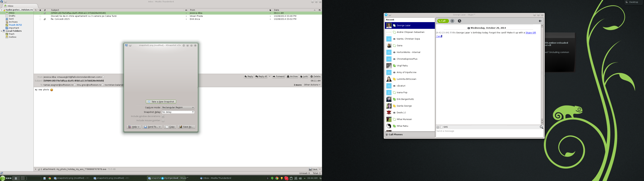The width and height of the screenshot is (644, 181).
Task: Star the Istvan Preda message
Action: 40,16
